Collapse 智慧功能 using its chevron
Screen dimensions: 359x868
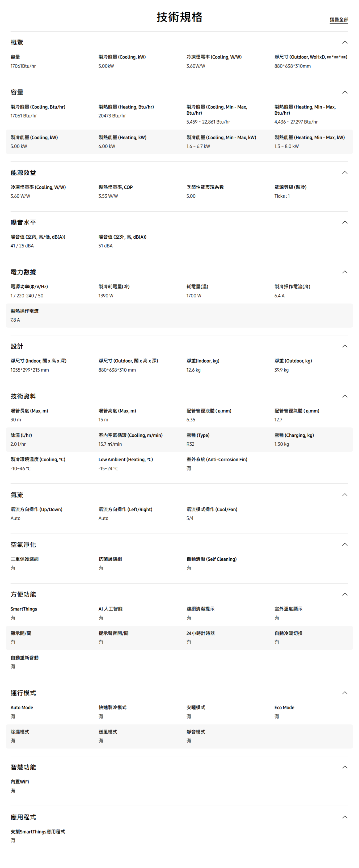point(345,767)
